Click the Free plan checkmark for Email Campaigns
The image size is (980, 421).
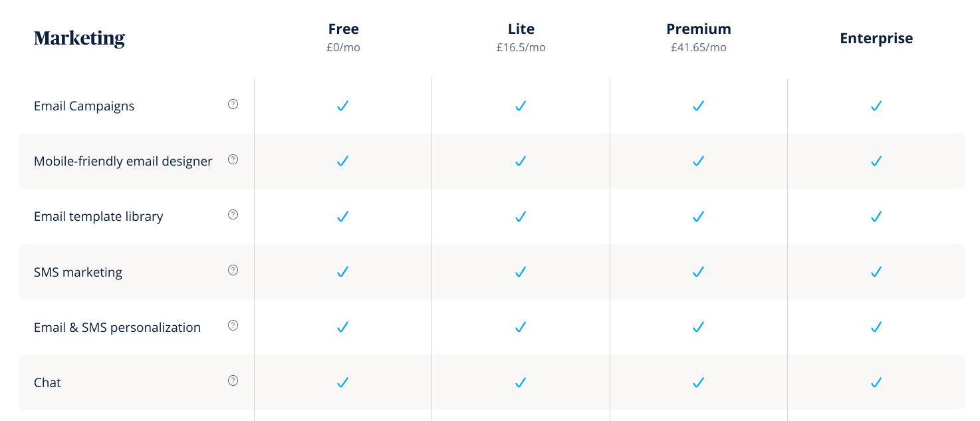click(x=343, y=106)
